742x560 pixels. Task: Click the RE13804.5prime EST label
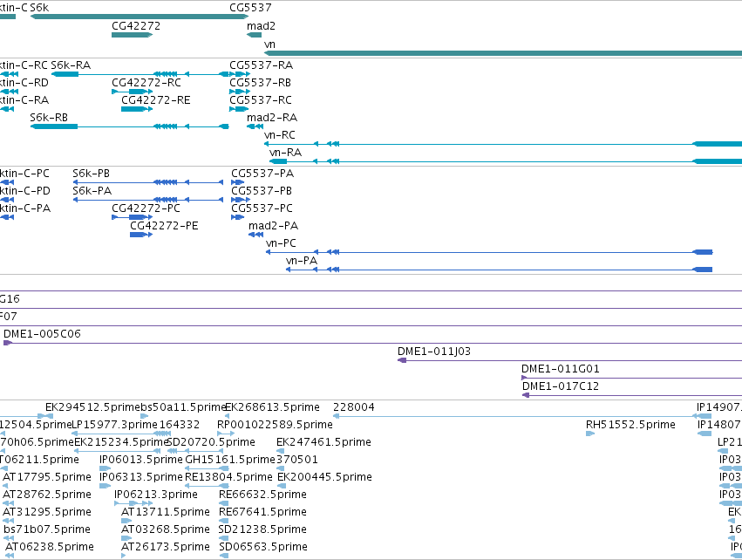tap(228, 477)
